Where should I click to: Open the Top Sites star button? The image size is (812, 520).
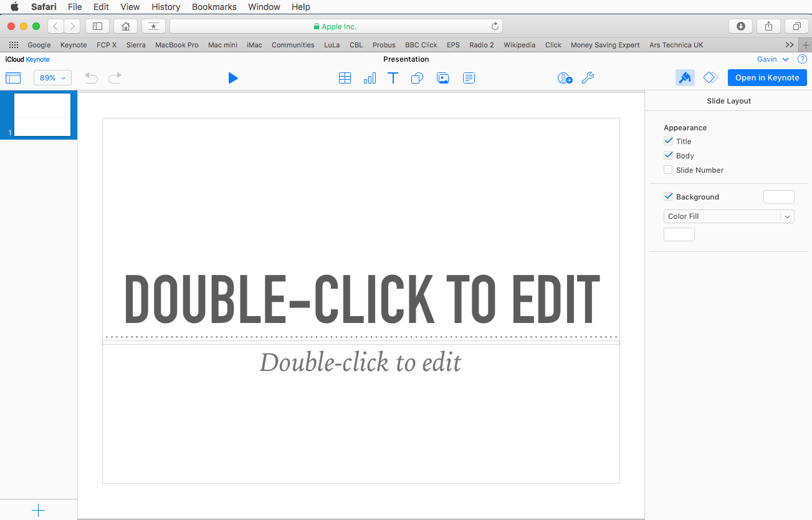coord(153,26)
